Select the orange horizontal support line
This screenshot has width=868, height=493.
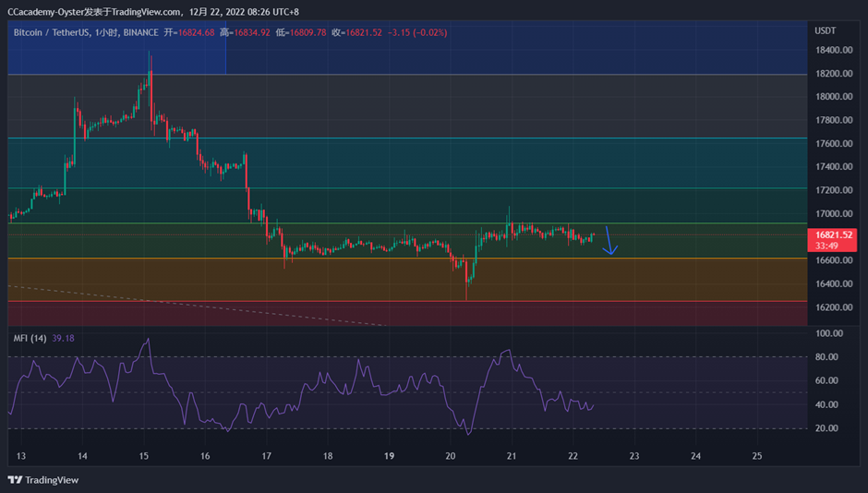(407, 258)
